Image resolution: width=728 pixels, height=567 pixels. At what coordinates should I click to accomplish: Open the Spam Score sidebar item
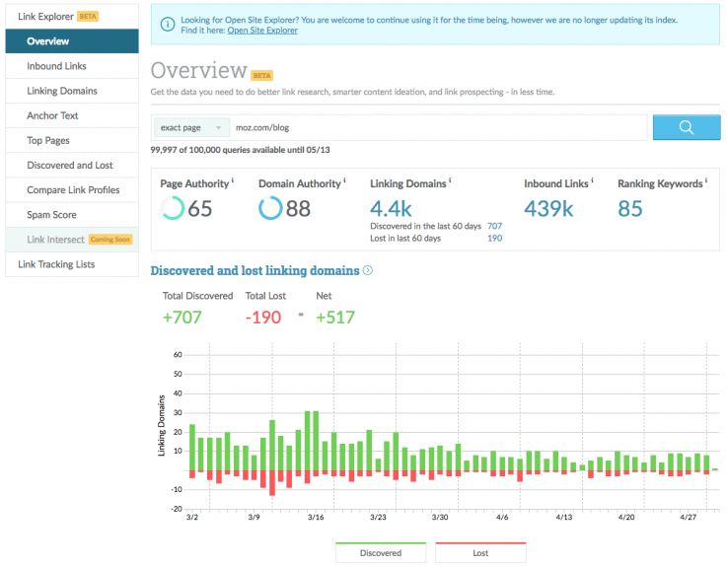[x=51, y=214]
